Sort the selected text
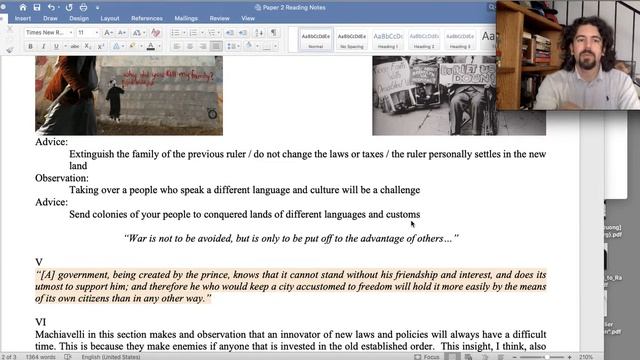 tap(259, 32)
